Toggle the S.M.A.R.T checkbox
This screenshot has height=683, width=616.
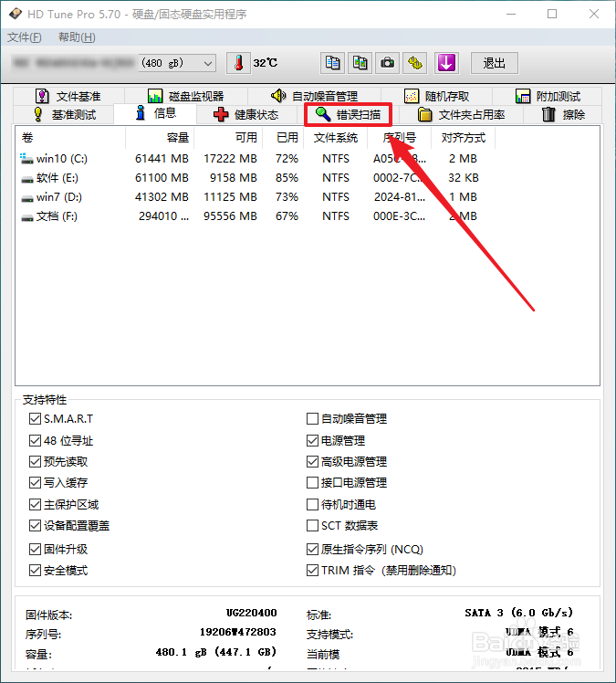(35, 418)
